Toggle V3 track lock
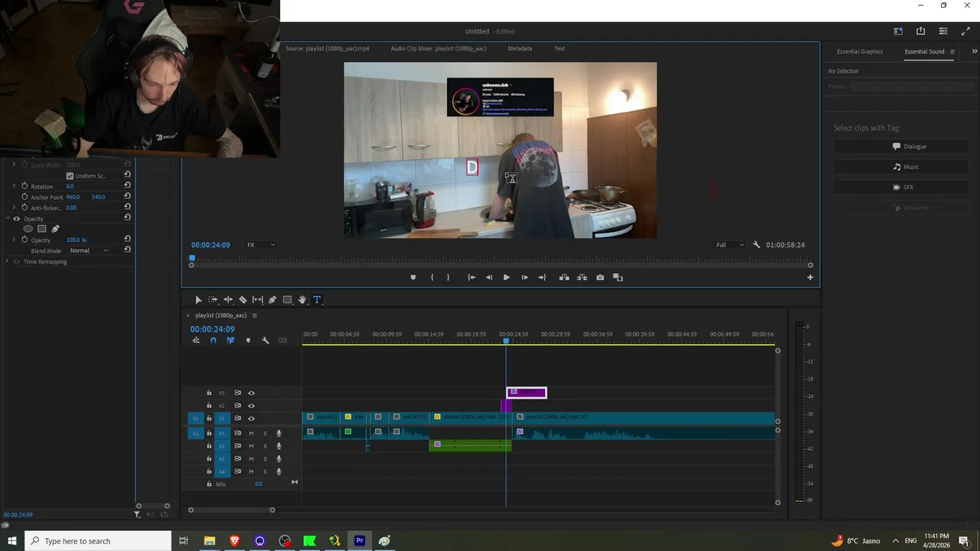 pyautogui.click(x=209, y=393)
